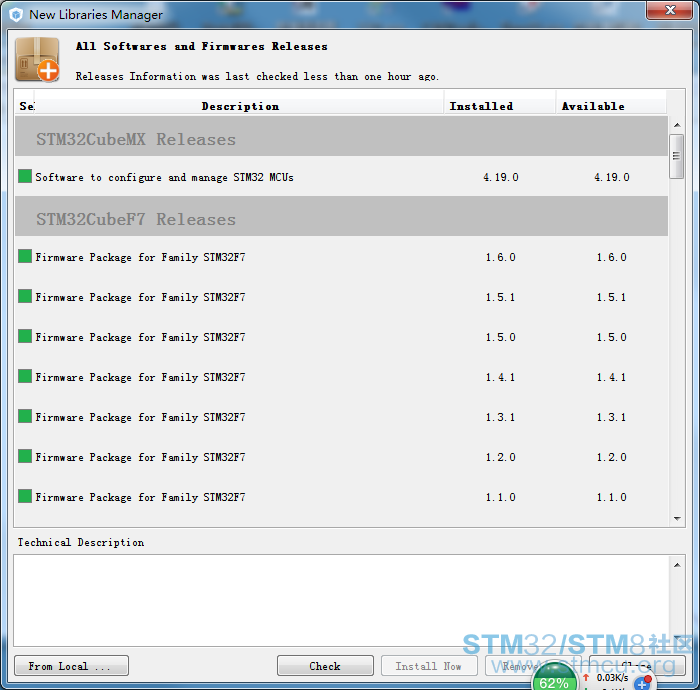Click available version 1.2.0 cell
Screen dimensions: 700x690
[612, 457]
